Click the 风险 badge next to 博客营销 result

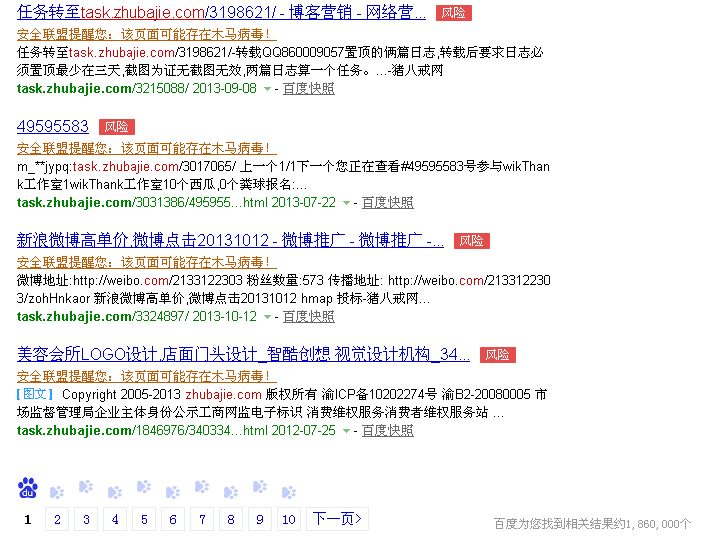click(454, 13)
